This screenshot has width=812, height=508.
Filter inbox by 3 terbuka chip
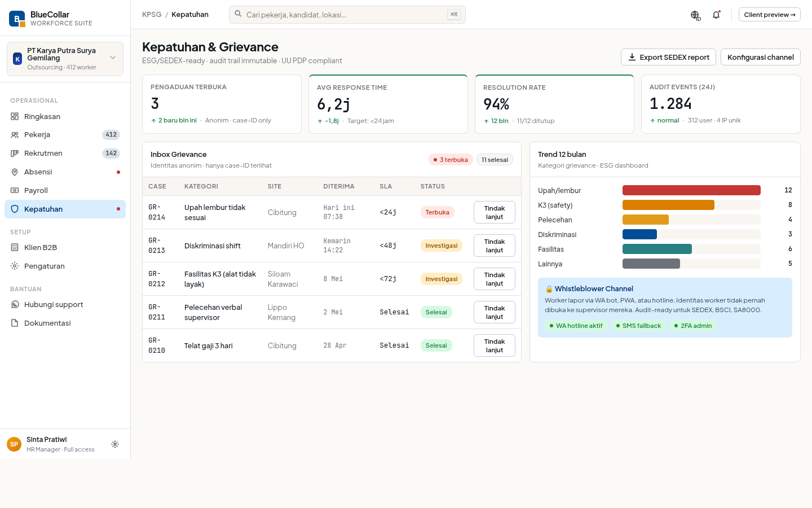coord(451,160)
